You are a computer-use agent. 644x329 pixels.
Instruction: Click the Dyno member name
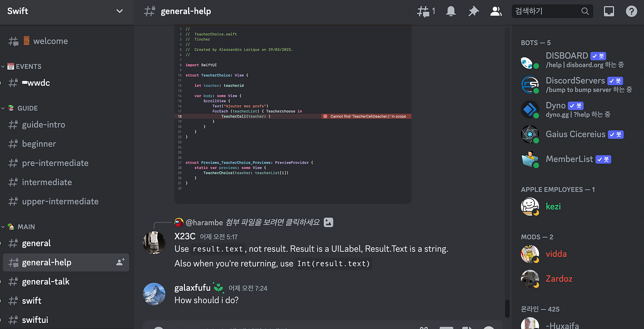pyautogui.click(x=556, y=105)
